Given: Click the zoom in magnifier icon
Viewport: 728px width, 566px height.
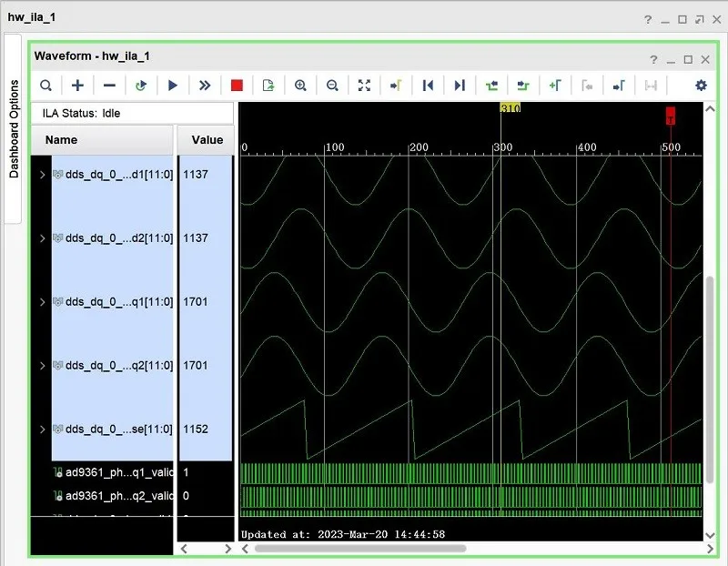Looking at the screenshot, I should tap(300, 86).
